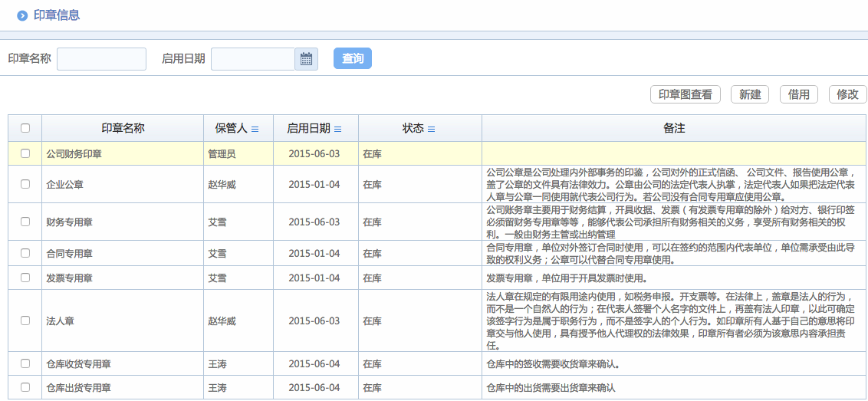
Task: Open the 保管人 column filter menu icon
Action: point(255,129)
